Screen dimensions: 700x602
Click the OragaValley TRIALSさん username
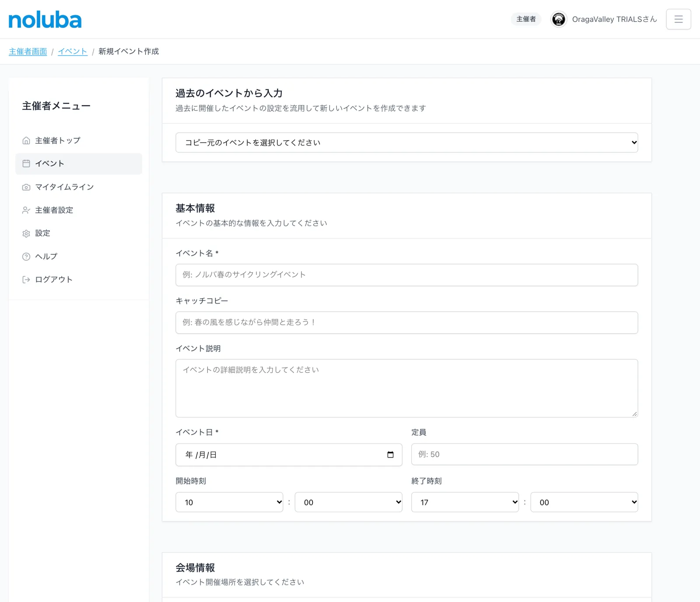coord(614,19)
